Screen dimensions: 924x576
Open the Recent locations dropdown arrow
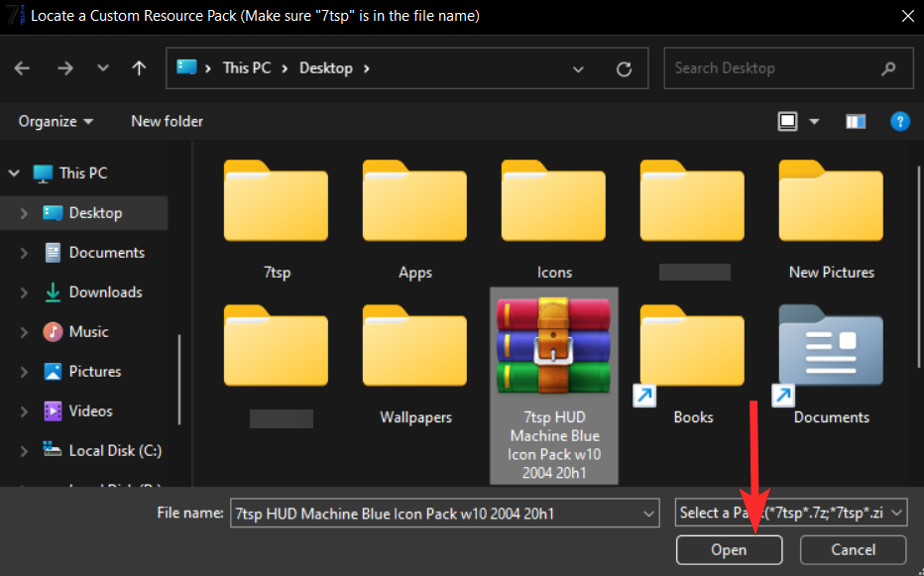point(103,68)
